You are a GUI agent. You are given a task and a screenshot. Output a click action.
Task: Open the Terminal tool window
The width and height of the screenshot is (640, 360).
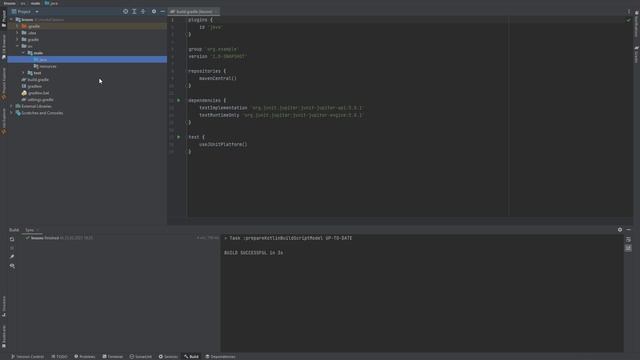click(x=112, y=357)
